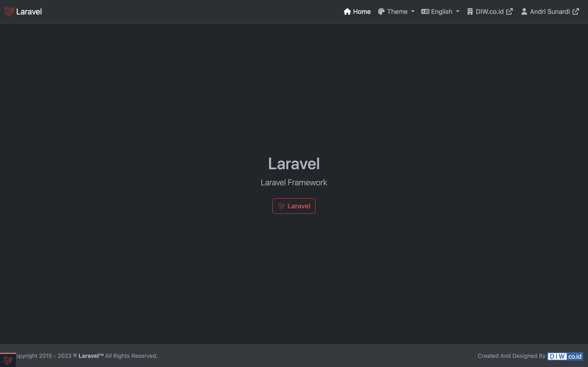Expand the English language dropdown caret
The height and width of the screenshot is (367, 588).
458,11
